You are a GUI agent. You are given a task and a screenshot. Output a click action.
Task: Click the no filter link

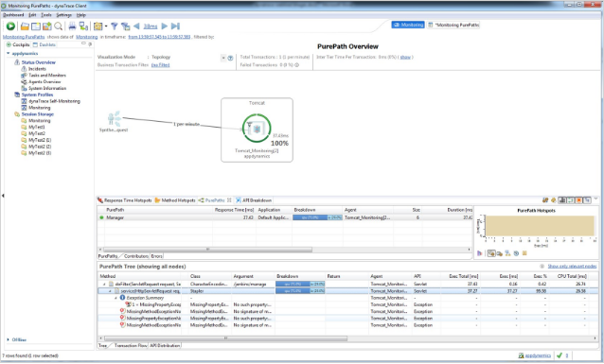160,65
